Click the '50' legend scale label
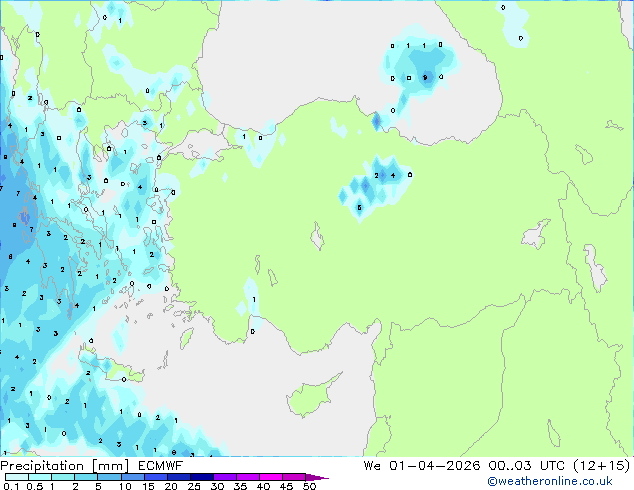The height and width of the screenshot is (490, 634). [310, 486]
